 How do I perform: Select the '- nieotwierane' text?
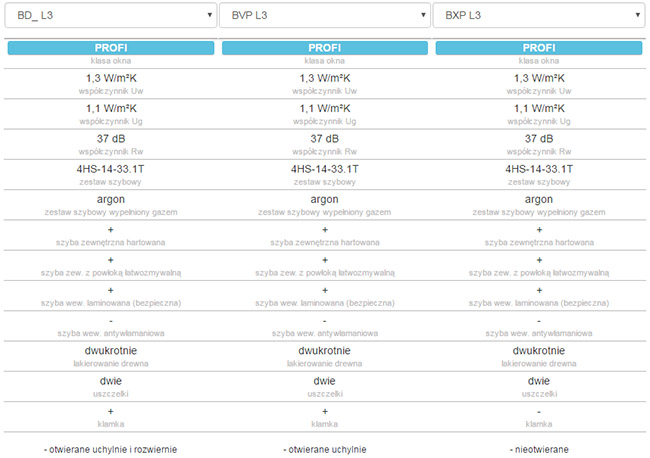(538, 448)
